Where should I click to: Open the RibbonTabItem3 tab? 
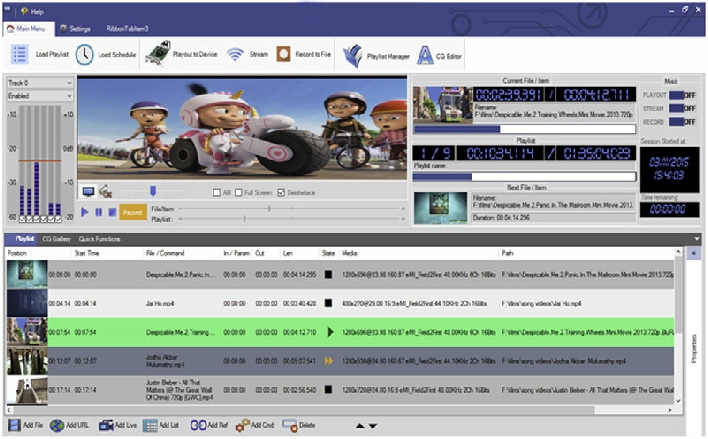127,28
